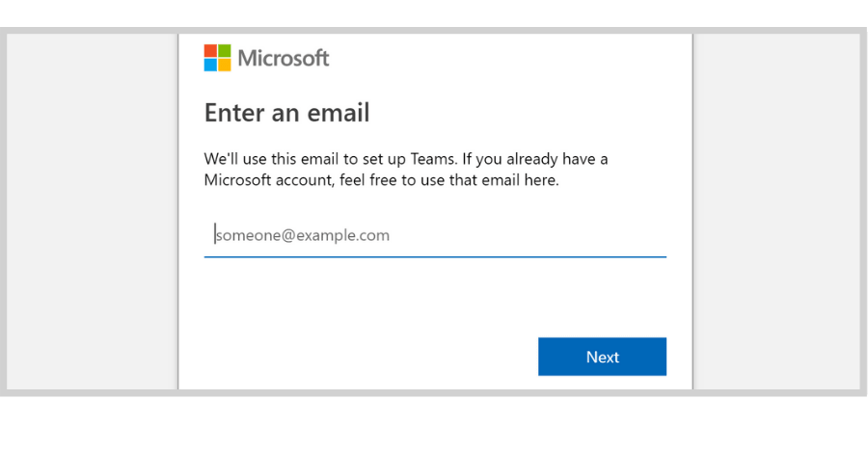Click the word "Teams" in the description
Screen dimensions: 868x453
[434, 159]
